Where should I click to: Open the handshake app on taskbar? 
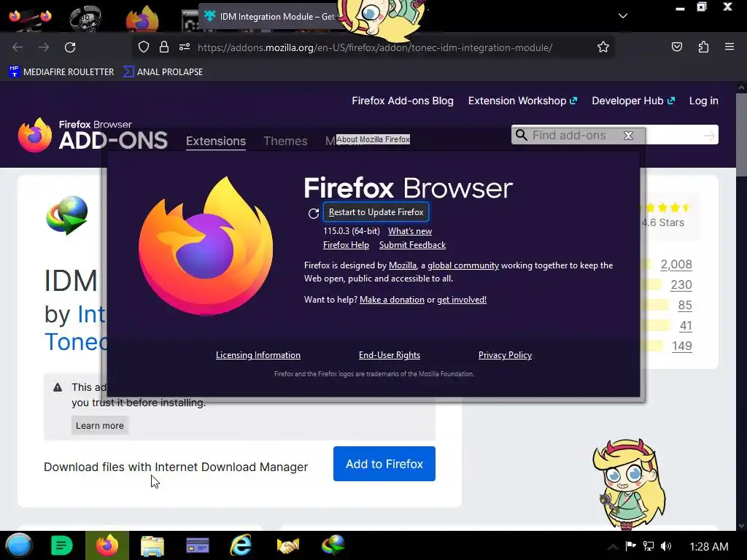(287, 545)
